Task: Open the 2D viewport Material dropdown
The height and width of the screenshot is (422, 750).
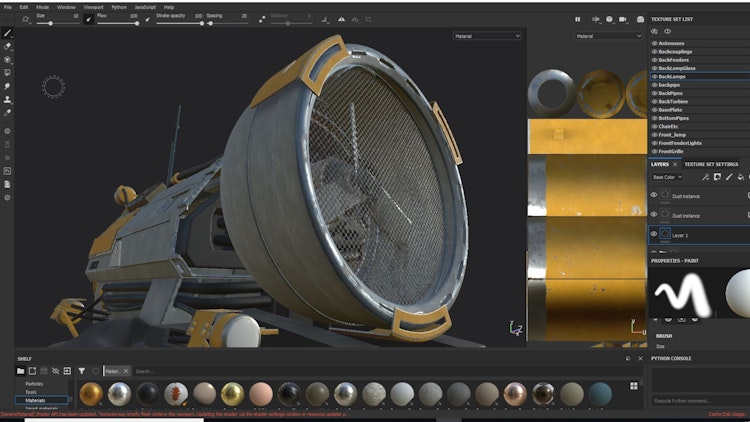Action: tap(609, 36)
